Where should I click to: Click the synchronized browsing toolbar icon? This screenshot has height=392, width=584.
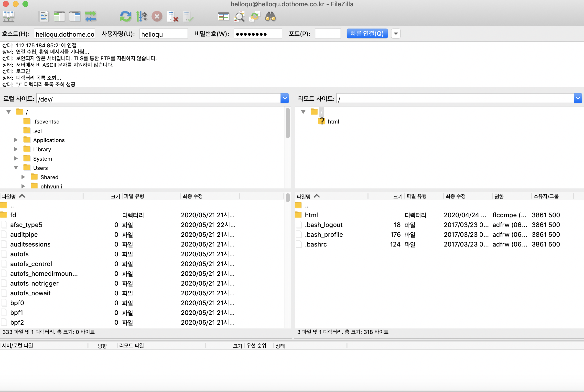pos(255,17)
